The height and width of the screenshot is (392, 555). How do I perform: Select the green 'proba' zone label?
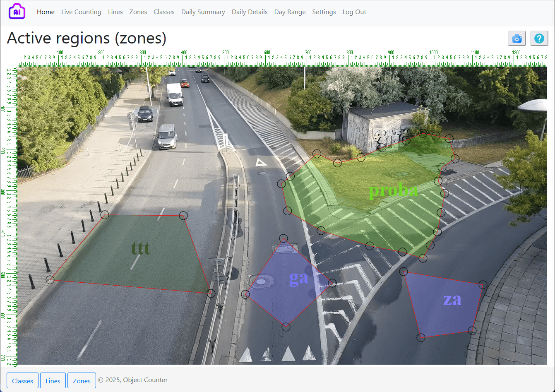pyautogui.click(x=393, y=190)
